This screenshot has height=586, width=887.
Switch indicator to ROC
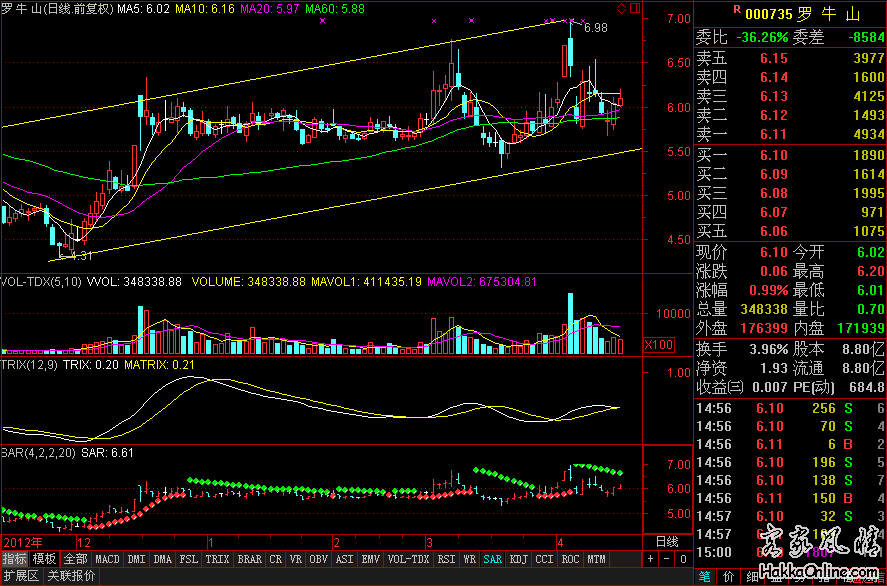(x=570, y=559)
